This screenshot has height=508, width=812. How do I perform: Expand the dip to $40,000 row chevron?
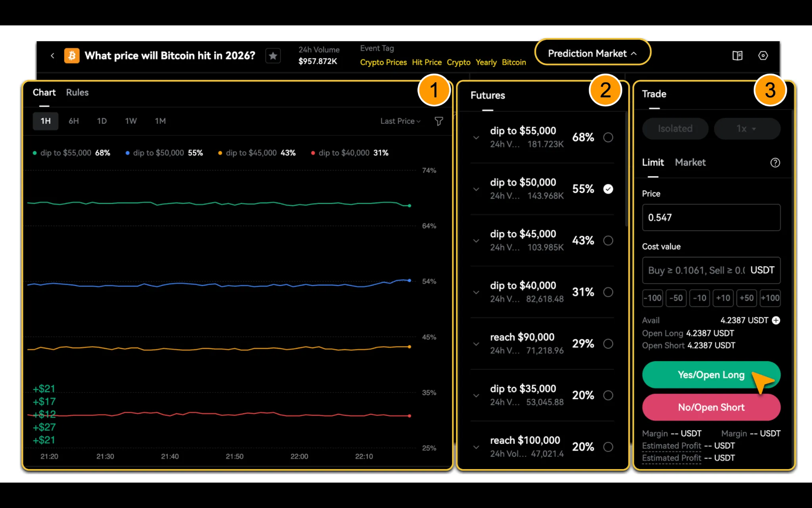(476, 292)
